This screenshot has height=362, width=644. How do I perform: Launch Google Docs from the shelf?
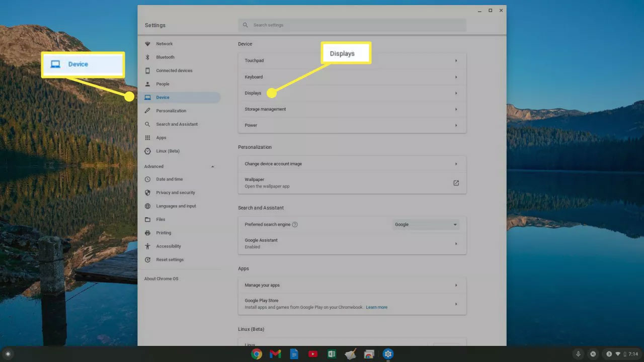(x=294, y=354)
